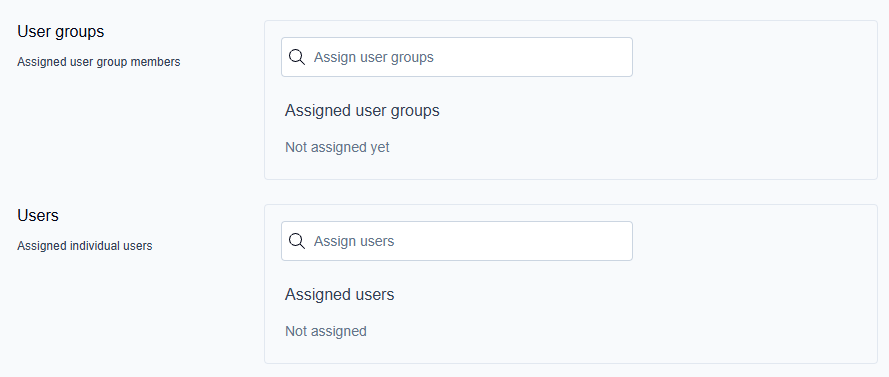The height and width of the screenshot is (377, 889).
Task: Click magnifier icon in Assign users field
Action: tap(297, 241)
